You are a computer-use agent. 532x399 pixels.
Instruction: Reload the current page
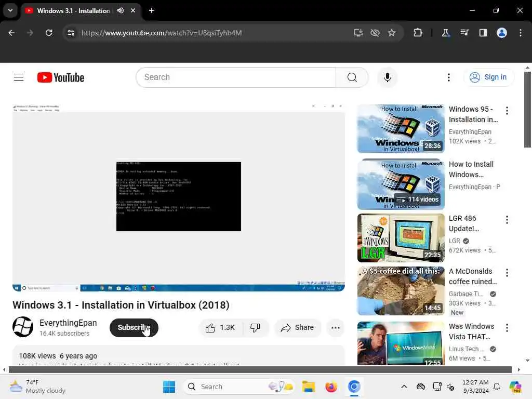(x=49, y=33)
